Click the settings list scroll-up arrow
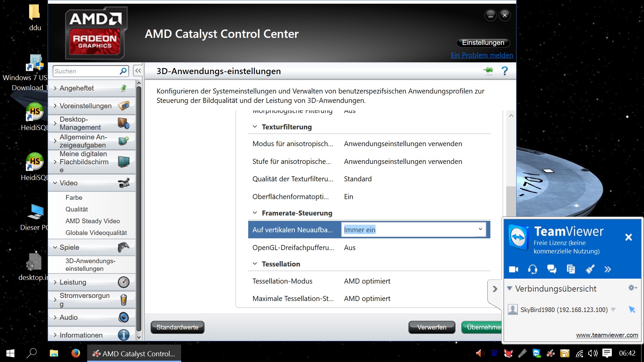The height and width of the screenshot is (362, 644). [511, 116]
